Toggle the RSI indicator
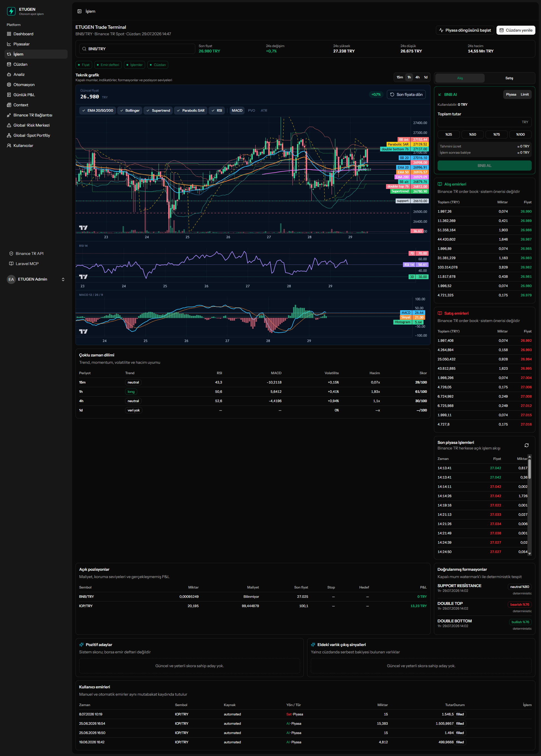The width and height of the screenshot is (541, 756). (x=217, y=111)
